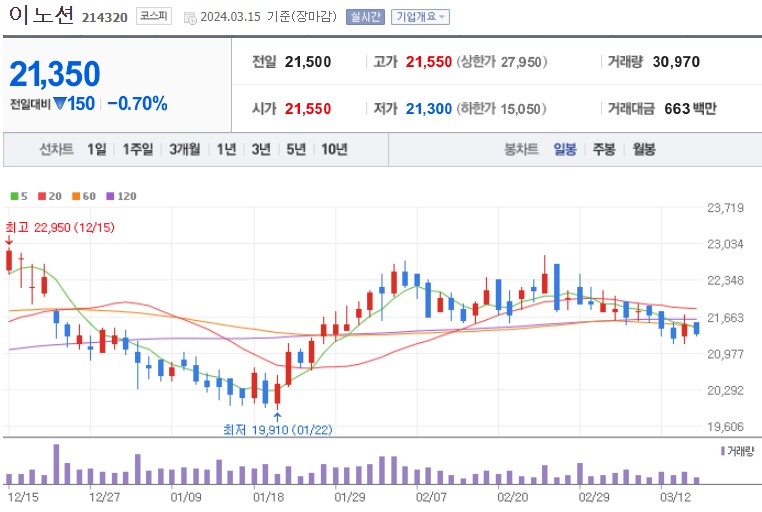Click the down-triangle change icon near 150
762x512 pixels.
pos(60,103)
